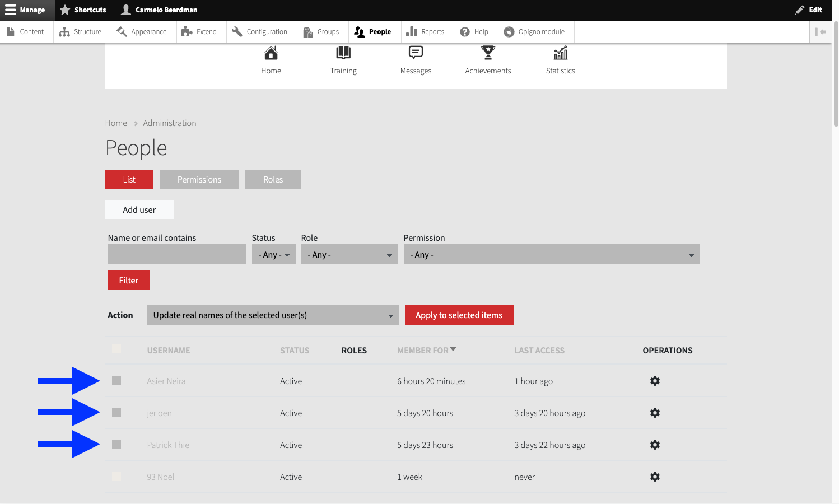Click the gear icon for jer oen
839x504 pixels.
coord(655,413)
